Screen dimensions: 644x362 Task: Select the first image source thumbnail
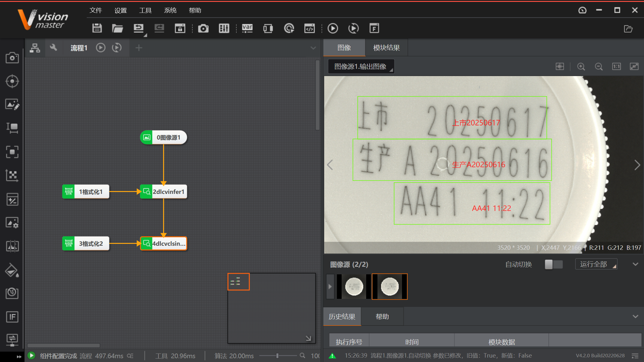pos(354,287)
